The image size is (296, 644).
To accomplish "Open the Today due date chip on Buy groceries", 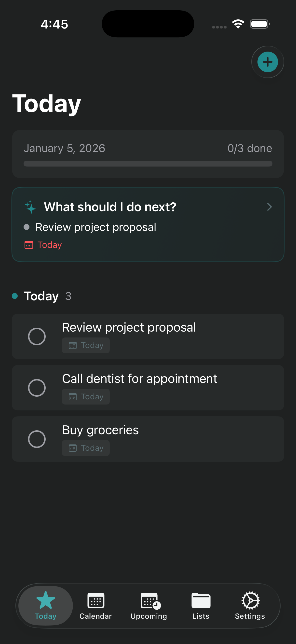I will [86, 448].
